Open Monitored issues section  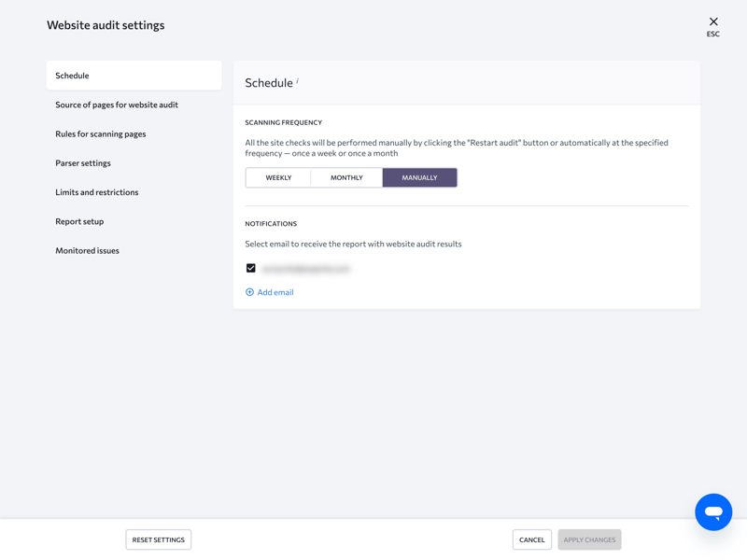[88, 250]
